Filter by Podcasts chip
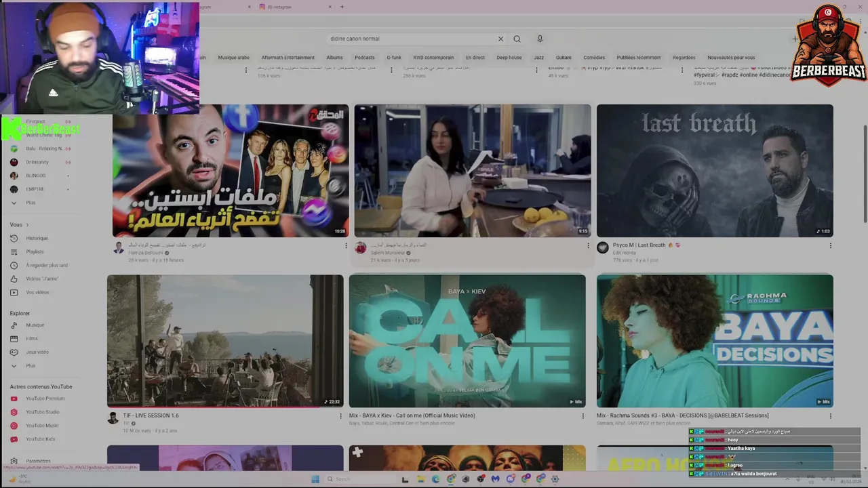This screenshot has width=868, height=488. pos(364,58)
